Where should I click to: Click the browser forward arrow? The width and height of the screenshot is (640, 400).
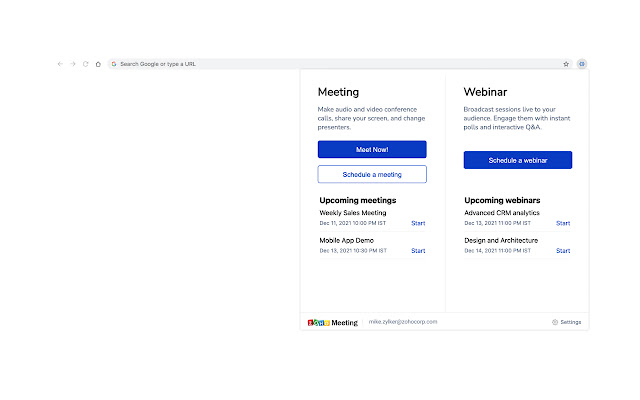pyautogui.click(x=73, y=64)
